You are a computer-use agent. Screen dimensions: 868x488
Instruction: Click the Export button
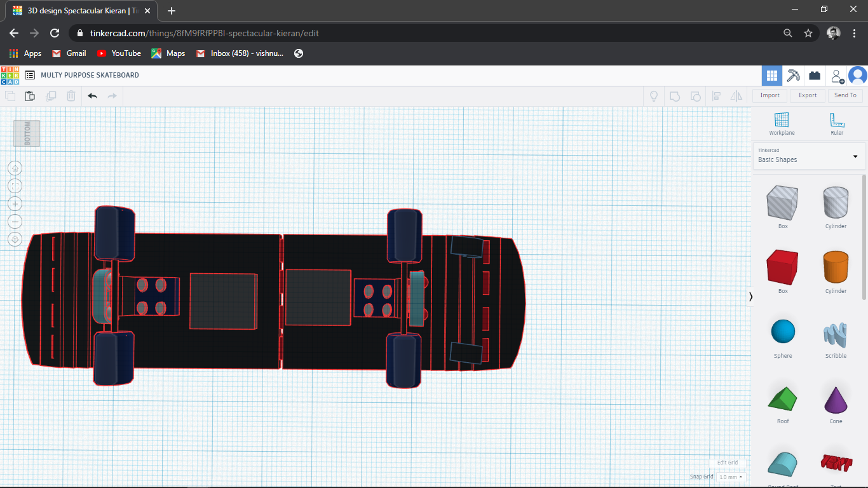click(x=808, y=95)
